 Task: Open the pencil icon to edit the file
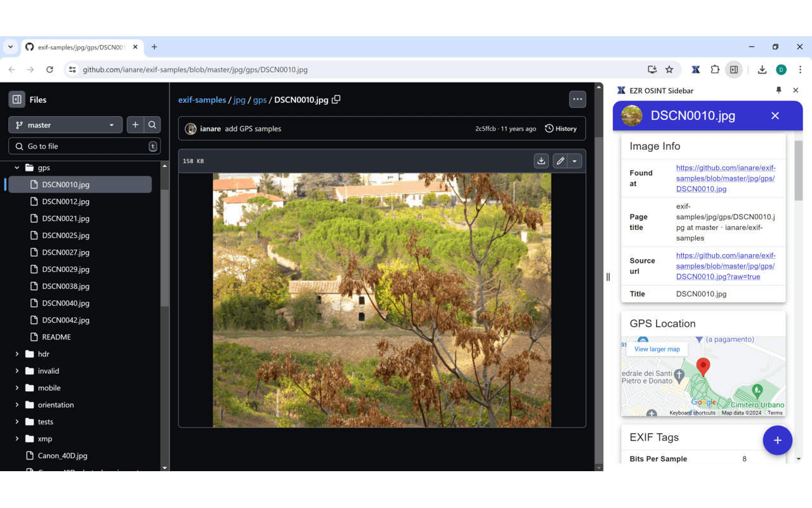(559, 161)
